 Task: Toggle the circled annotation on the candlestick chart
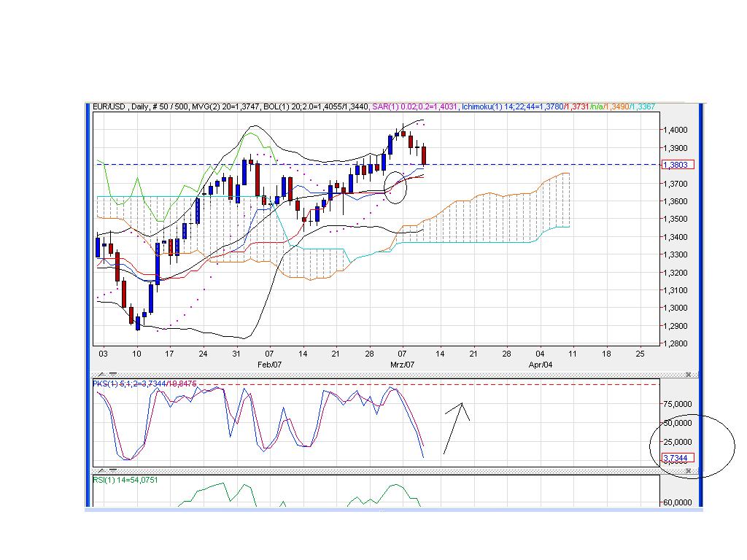[x=396, y=188]
